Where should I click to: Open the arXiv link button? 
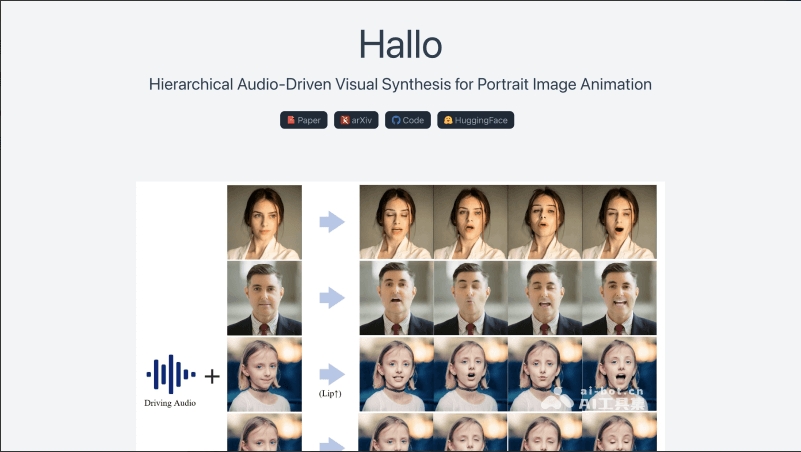pos(356,120)
